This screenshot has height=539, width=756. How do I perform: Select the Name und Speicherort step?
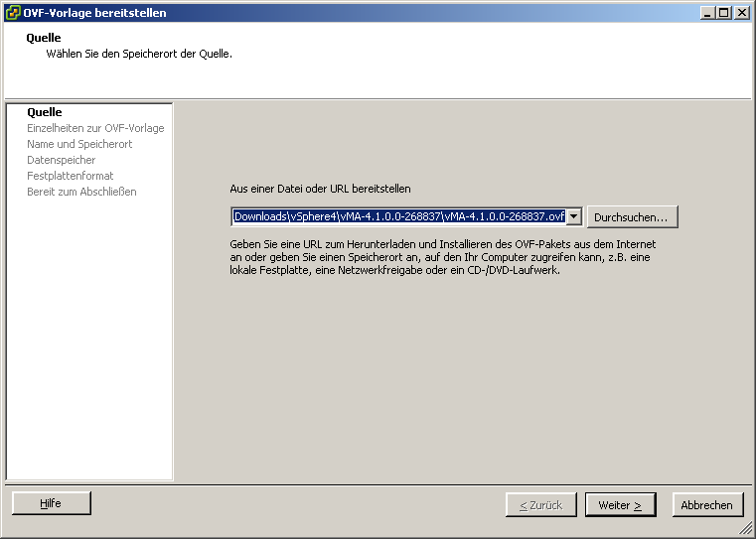[79, 144]
